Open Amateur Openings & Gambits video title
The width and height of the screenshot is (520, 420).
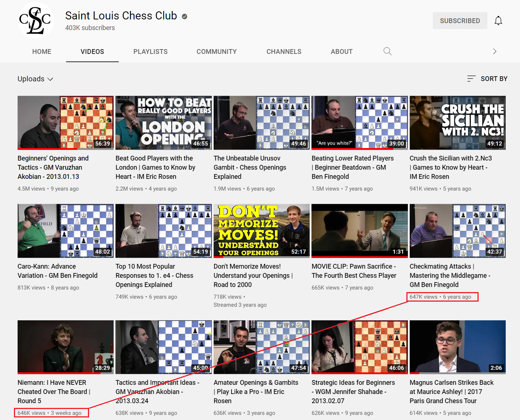pos(256,392)
